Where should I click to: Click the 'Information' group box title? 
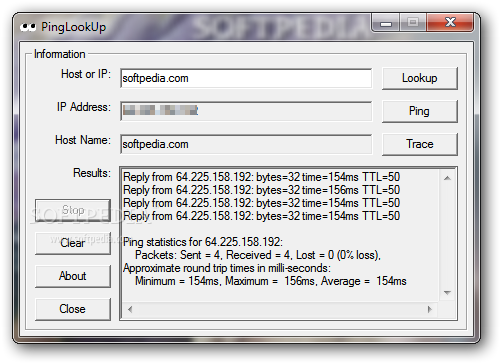pos(60,54)
